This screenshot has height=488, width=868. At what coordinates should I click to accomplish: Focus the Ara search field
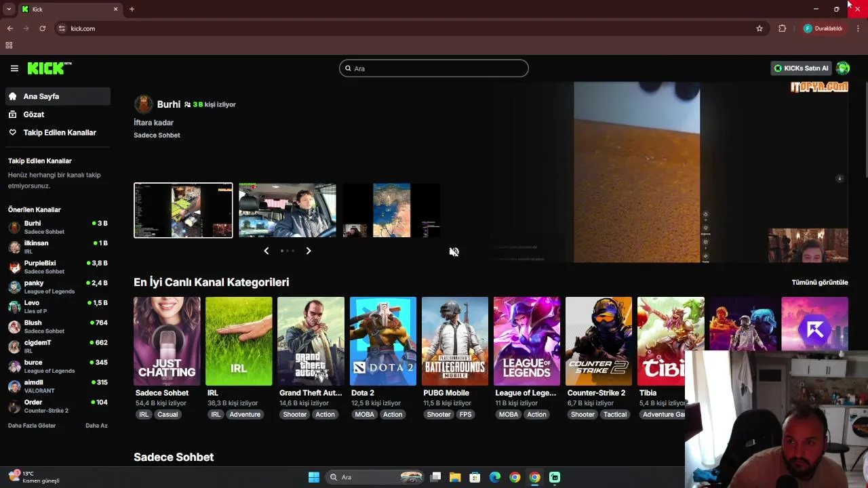point(434,68)
